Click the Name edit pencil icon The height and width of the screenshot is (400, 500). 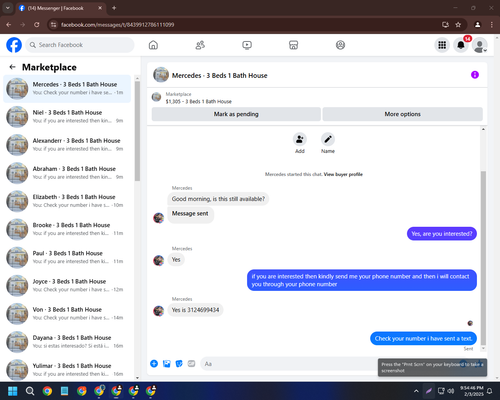[x=328, y=139]
